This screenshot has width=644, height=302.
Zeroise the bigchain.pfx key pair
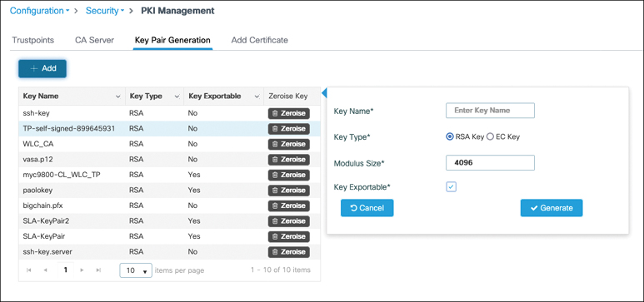click(x=289, y=205)
